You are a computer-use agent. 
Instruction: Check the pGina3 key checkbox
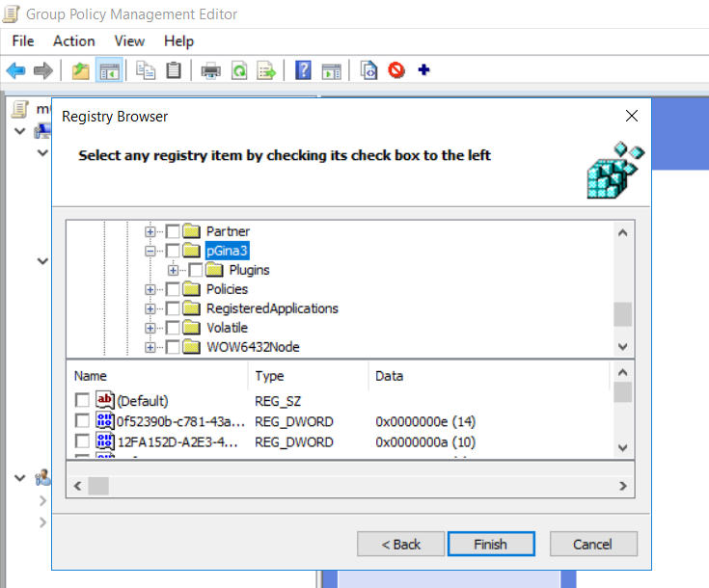[173, 251]
